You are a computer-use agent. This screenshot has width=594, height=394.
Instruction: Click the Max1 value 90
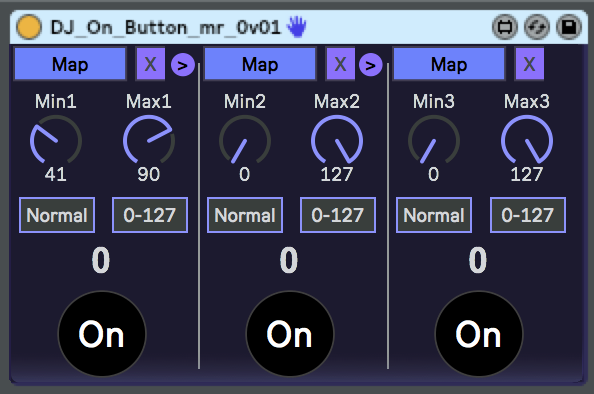tap(149, 175)
